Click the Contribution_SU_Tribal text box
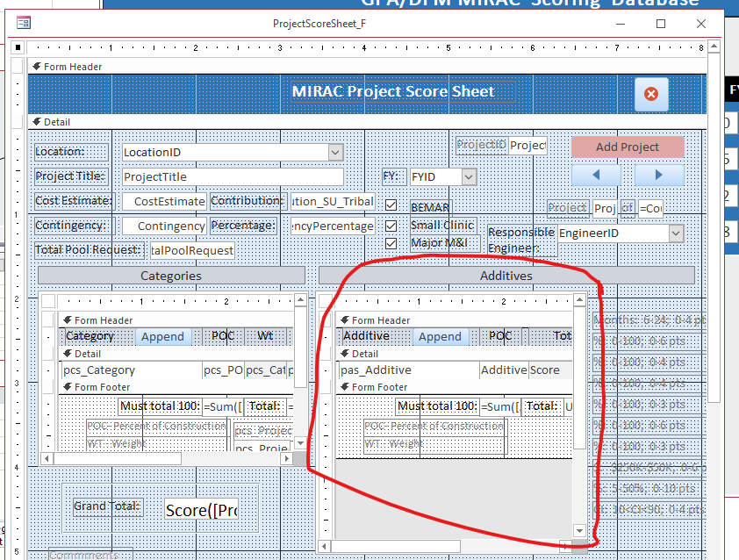The width and height of the screenshot is (739, 560). click(x=333, y=201)
